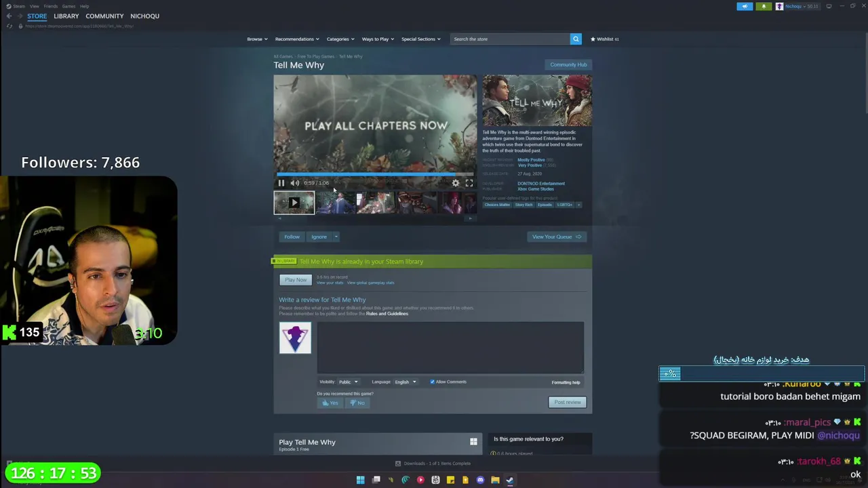
Task: Open Formatting help
Action: click(x=566, y=382)
